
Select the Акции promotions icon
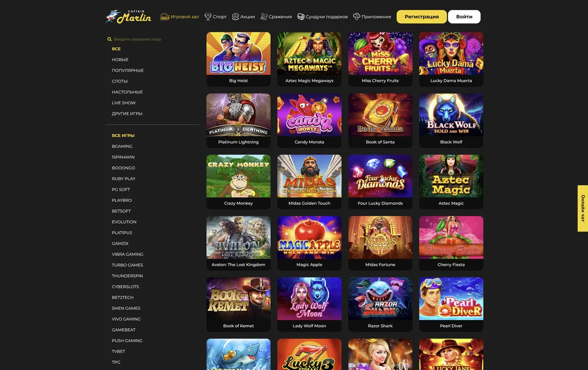tap(236, 16)
